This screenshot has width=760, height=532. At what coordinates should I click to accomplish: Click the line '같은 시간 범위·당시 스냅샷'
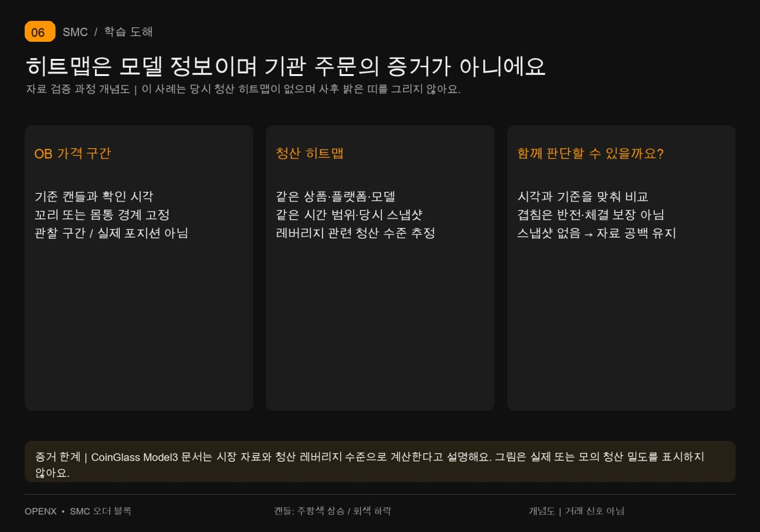[x=349, y=215]
